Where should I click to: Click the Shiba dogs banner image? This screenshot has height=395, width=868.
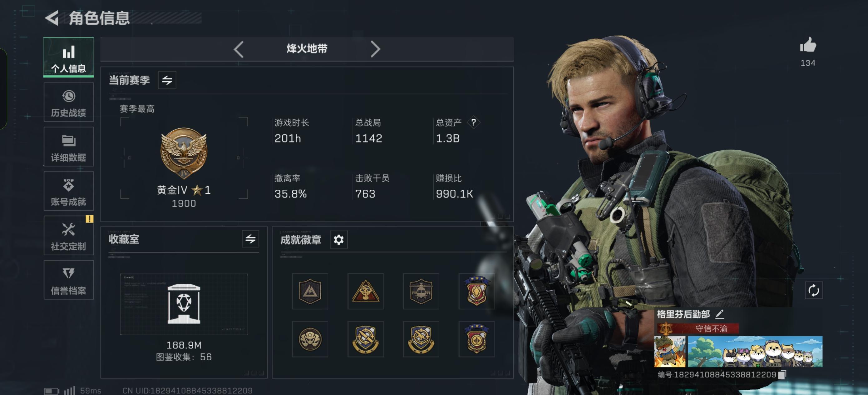pos(755,352)
